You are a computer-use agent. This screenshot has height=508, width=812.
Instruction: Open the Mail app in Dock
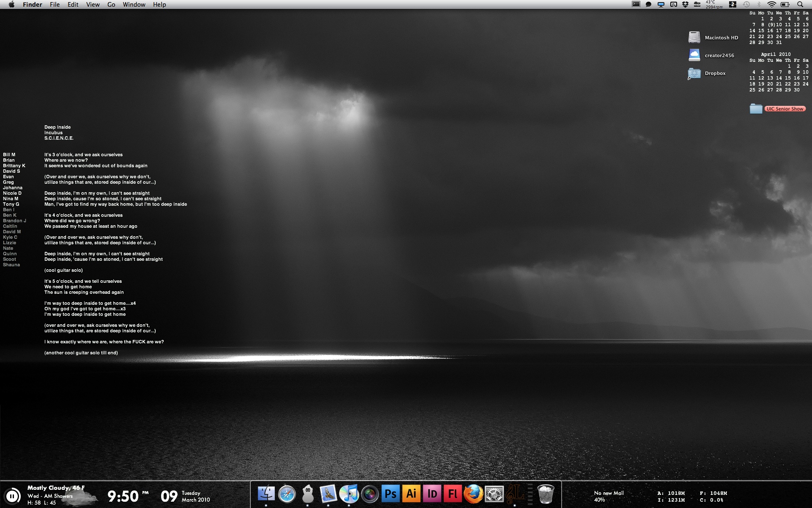click(x=328, y=494)
